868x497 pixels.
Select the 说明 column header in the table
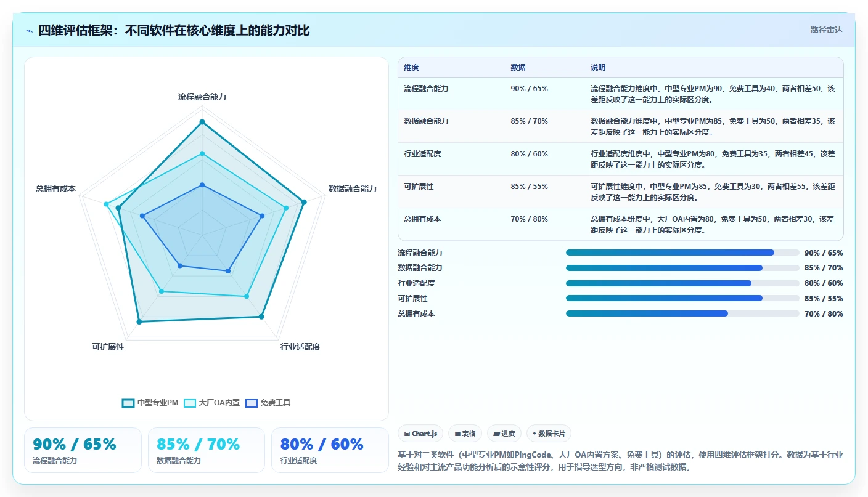point(598,68)
